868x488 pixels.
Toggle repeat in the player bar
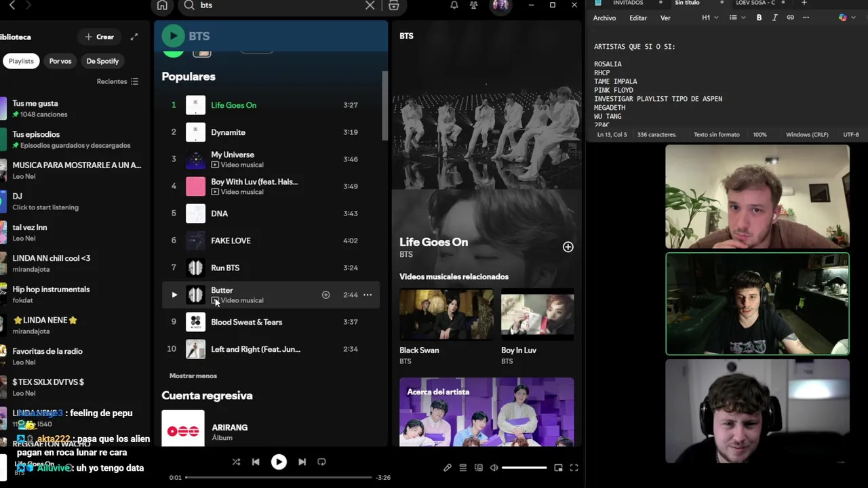tap(321, 462)
